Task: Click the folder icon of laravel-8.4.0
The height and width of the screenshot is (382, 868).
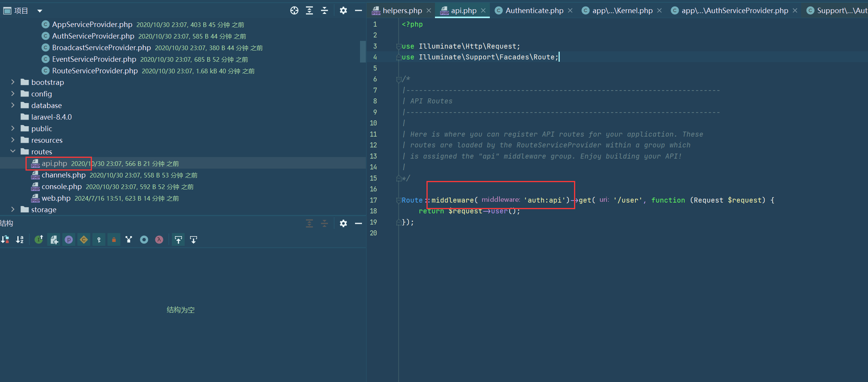Action: [x=25, y=117]
